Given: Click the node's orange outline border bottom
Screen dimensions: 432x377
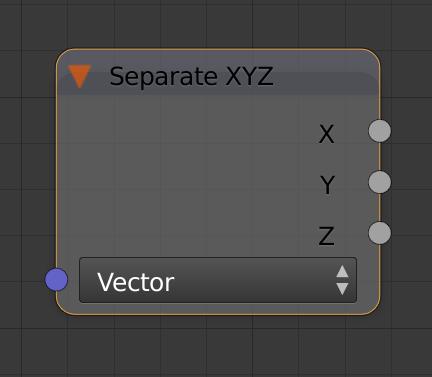Looking at the screenshot, I should pyautogui.click(x=218, y=314).
